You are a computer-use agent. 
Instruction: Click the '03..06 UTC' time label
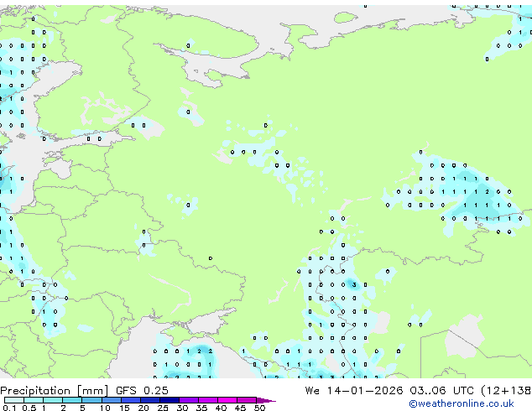(x=441, y=391)
